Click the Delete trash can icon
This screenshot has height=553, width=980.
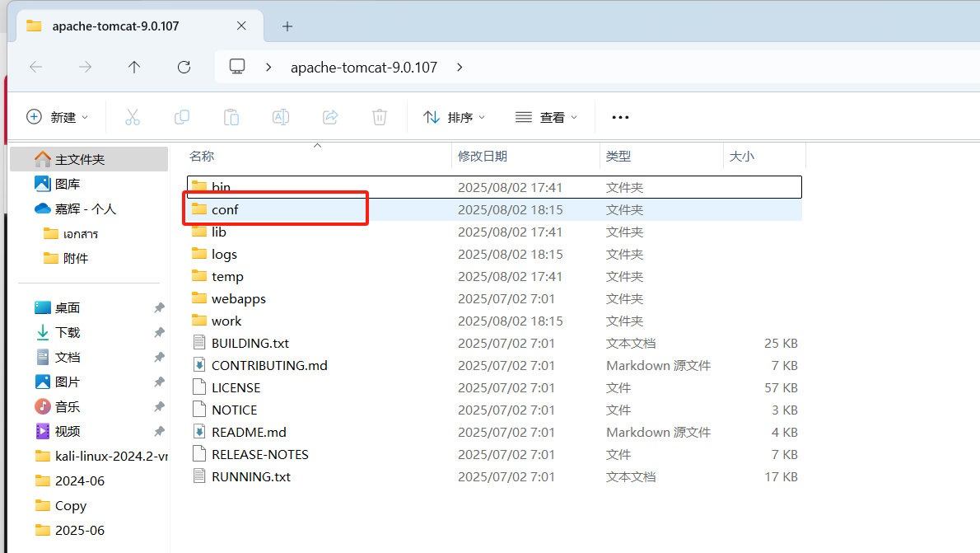[x=380, y=117]
